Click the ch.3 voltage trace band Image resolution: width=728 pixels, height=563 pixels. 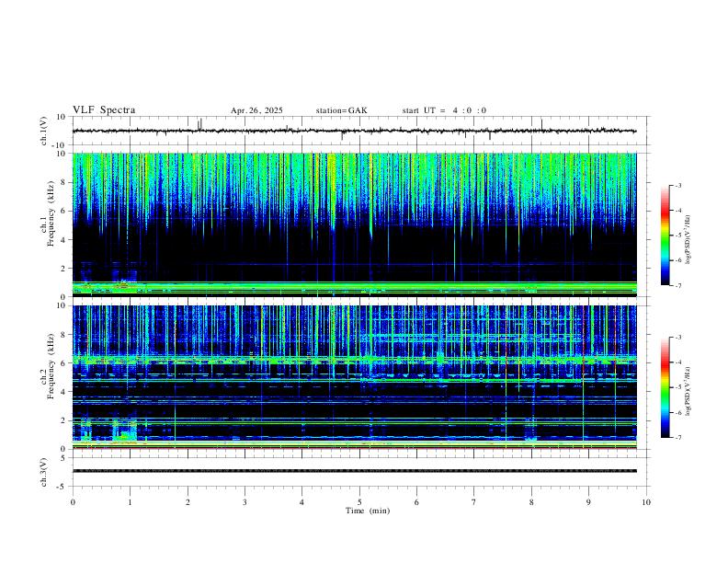click(x=354, y=471)
